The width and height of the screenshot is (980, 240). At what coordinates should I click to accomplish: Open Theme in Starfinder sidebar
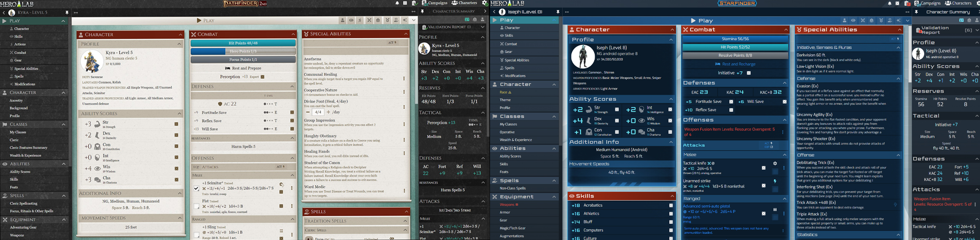(x=505, y=100)
